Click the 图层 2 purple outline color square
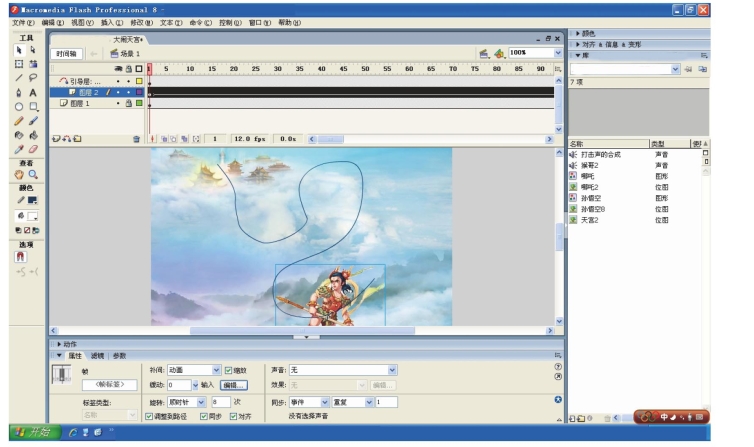The image size is (754, 447). pyautogui.click(x=139, y=92)
